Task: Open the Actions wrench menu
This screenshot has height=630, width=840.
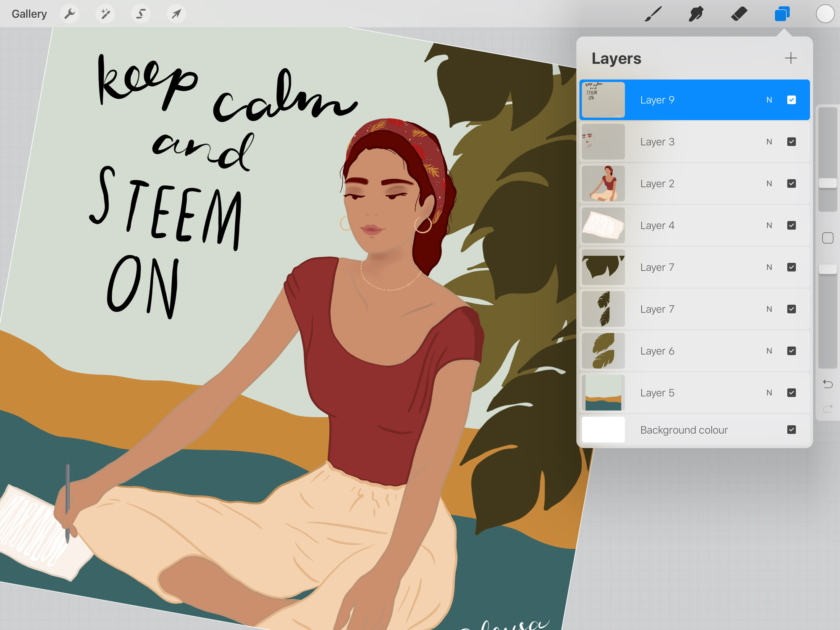Action: 70,14
